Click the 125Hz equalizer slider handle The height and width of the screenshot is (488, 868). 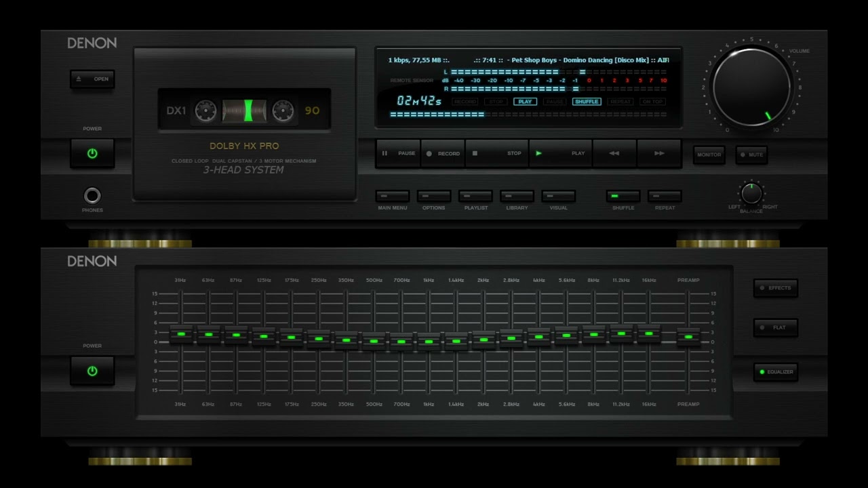point(264,336)
